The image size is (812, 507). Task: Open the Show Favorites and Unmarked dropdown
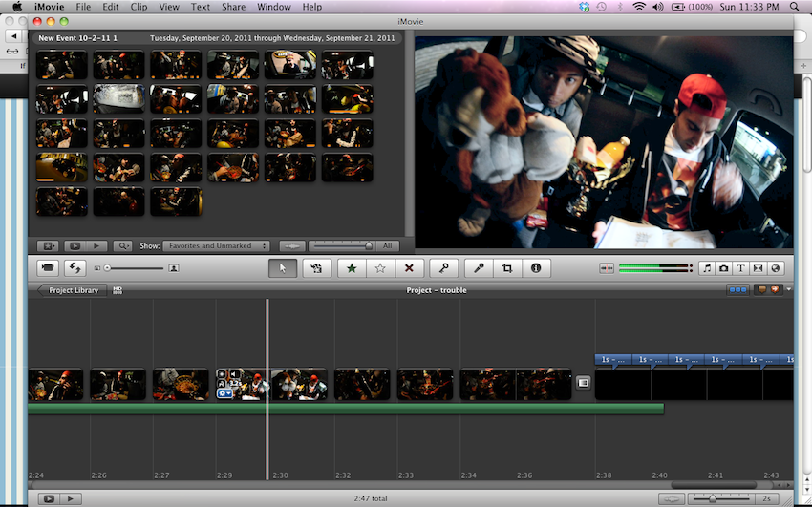click(x=216, y=245)
